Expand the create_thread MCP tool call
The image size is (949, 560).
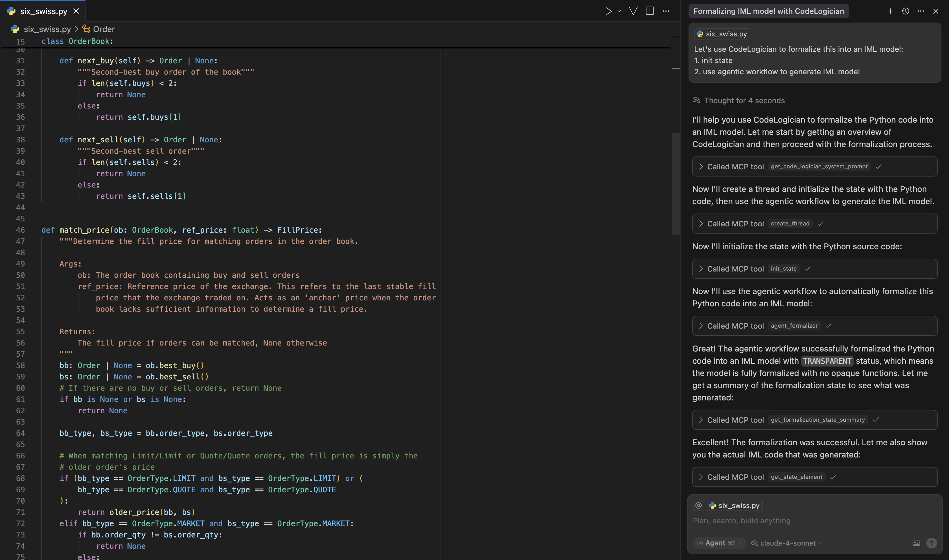tap(701, 223)
